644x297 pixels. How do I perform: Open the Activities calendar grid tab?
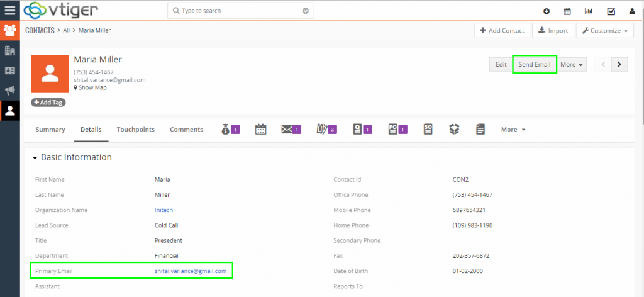pos(261,130)
